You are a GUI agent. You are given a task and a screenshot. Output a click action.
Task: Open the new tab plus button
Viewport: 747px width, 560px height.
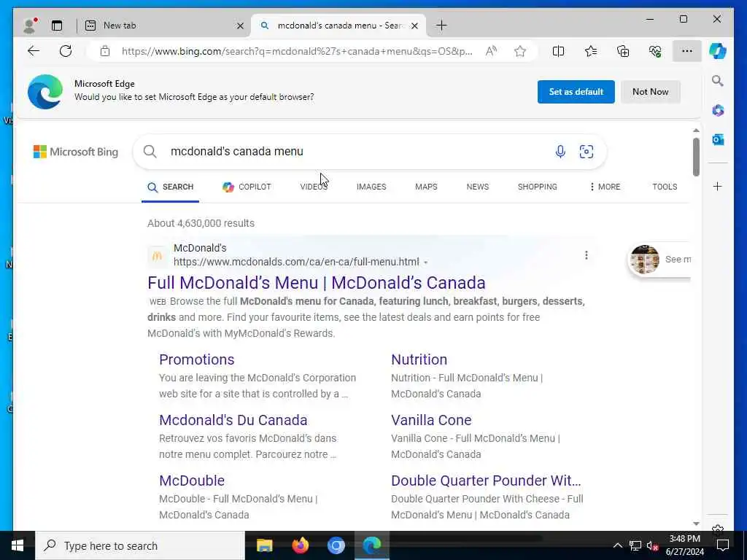pyautogui.click(x=441, y=26)
